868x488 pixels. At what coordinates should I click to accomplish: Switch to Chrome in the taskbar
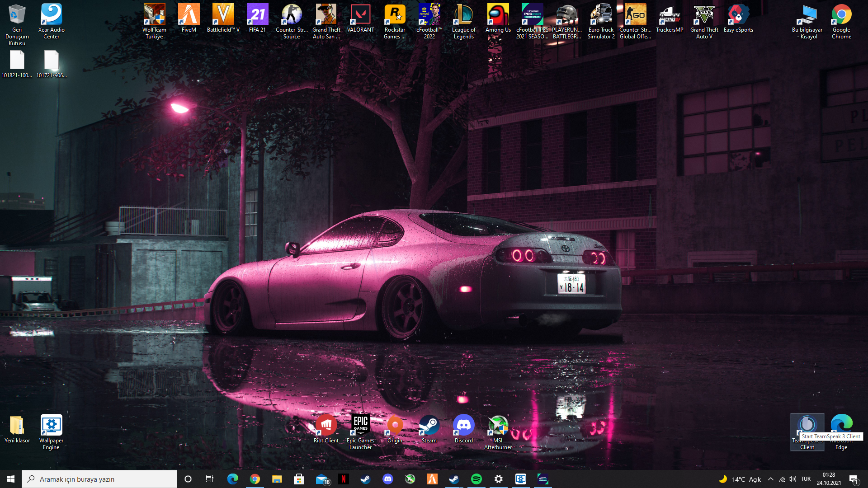255,479
